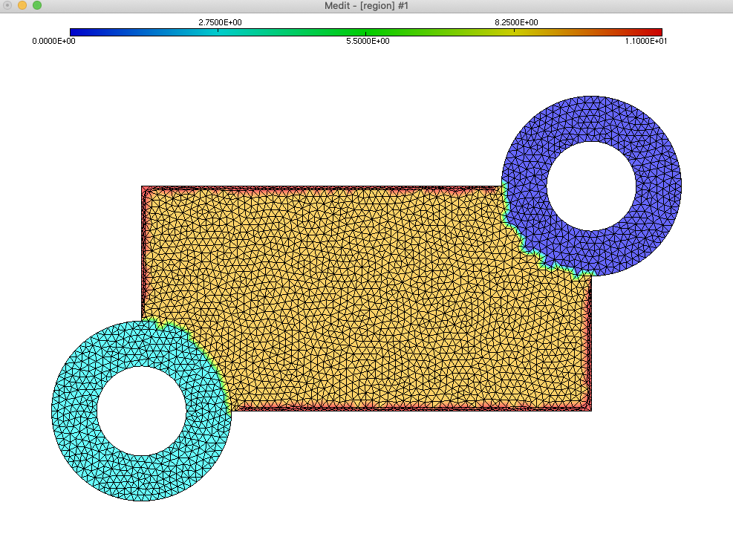This screenshot has width=733, height=560.
Task: Click the 8.2500E+00 color scale label
Action: (516, 22)
